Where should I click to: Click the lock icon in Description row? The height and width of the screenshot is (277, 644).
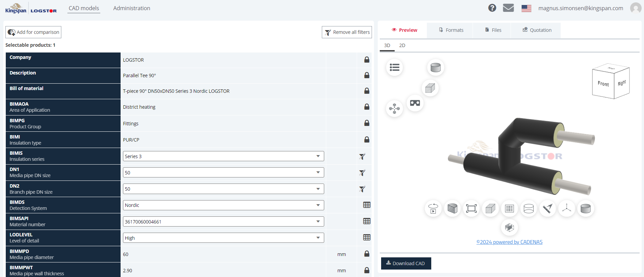(x=367, y=75)
